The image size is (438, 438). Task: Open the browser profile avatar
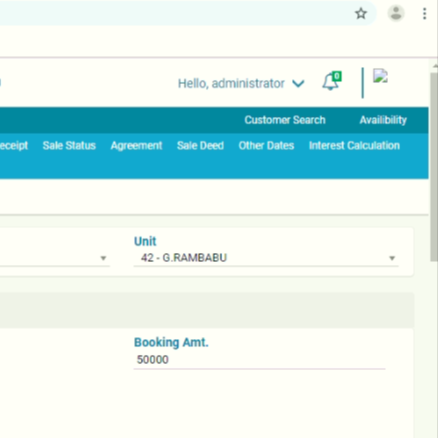tap(396, 14)
